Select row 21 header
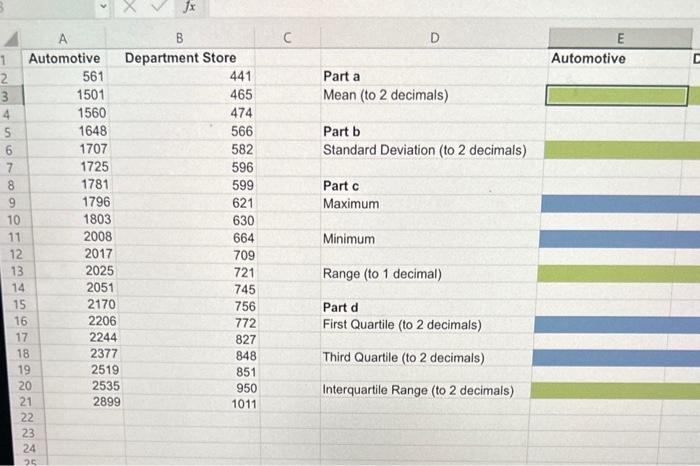 point(25,402)
